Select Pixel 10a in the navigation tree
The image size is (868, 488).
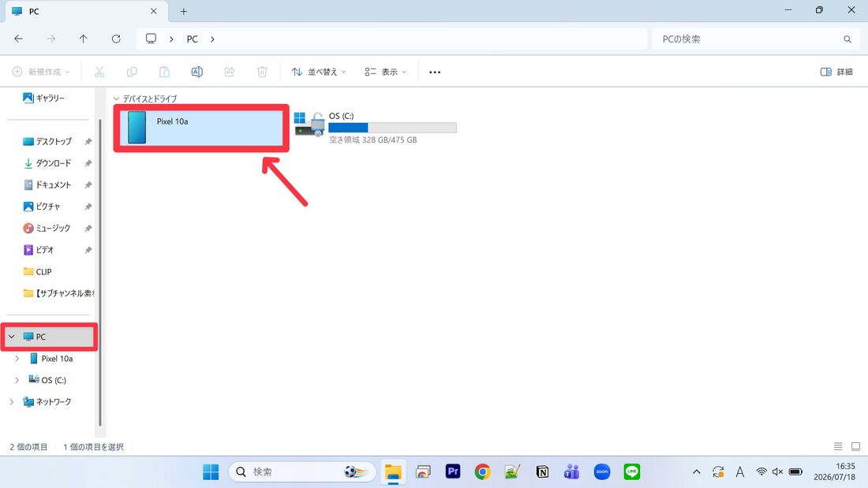51,359
